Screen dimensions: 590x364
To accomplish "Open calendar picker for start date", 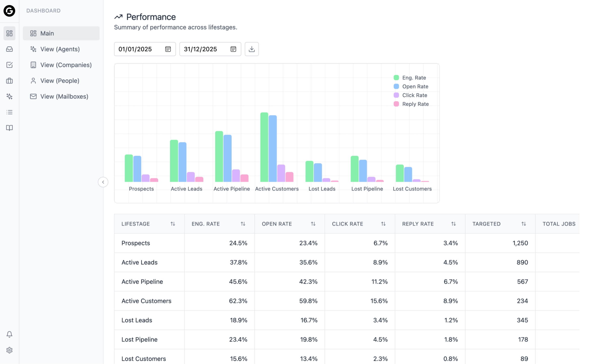I will (x=168, y=49).
